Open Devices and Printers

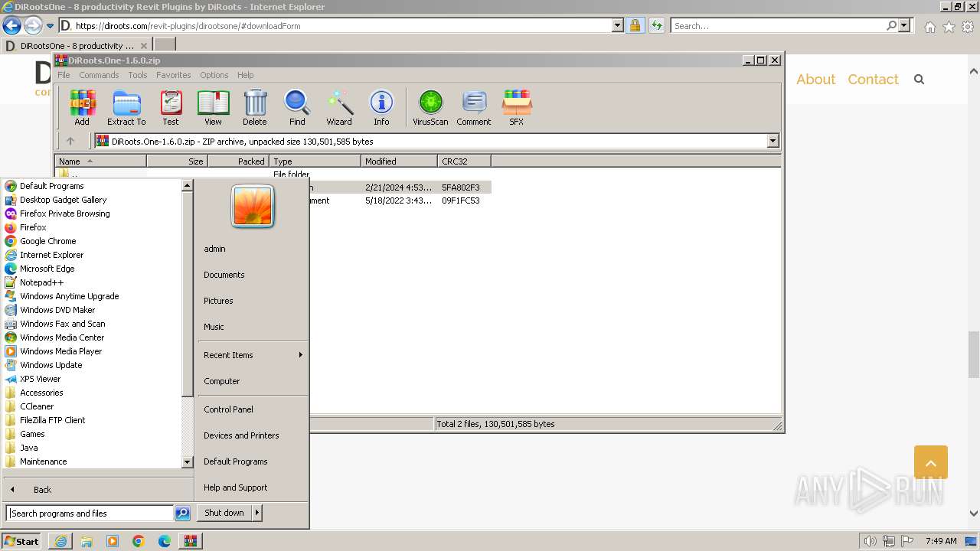coord(241,435)
